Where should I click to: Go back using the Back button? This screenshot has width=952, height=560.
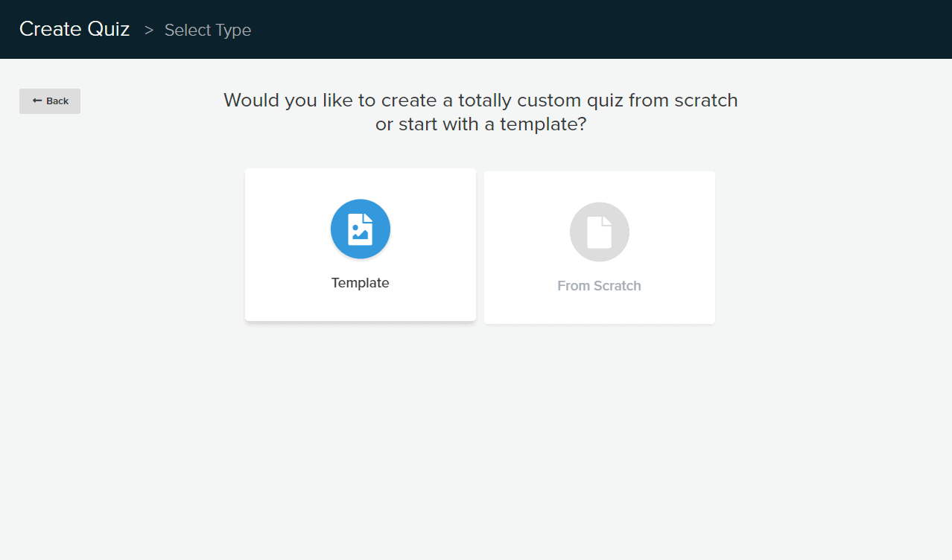pyautogui.click(x=50, y=101)
